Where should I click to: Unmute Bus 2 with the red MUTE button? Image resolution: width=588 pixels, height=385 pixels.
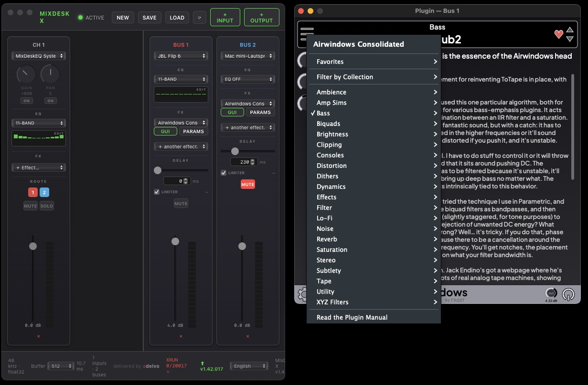[x=248, y=184]
